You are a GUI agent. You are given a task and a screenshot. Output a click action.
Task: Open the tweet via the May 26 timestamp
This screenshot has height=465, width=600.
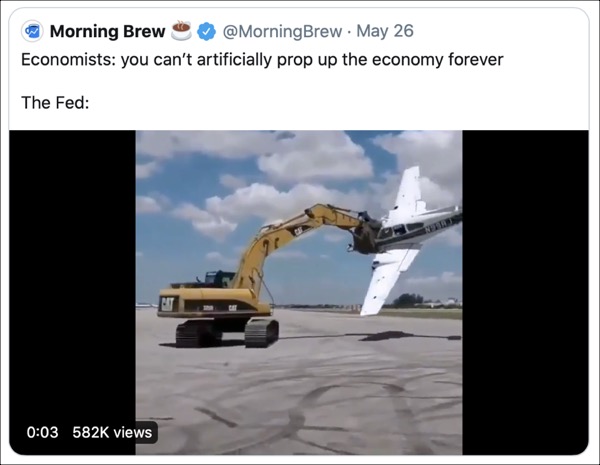[x=385, y=31]
